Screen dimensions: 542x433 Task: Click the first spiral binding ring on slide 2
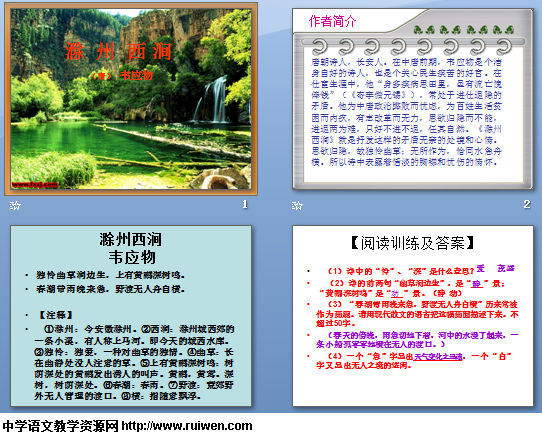coord(319,47)
